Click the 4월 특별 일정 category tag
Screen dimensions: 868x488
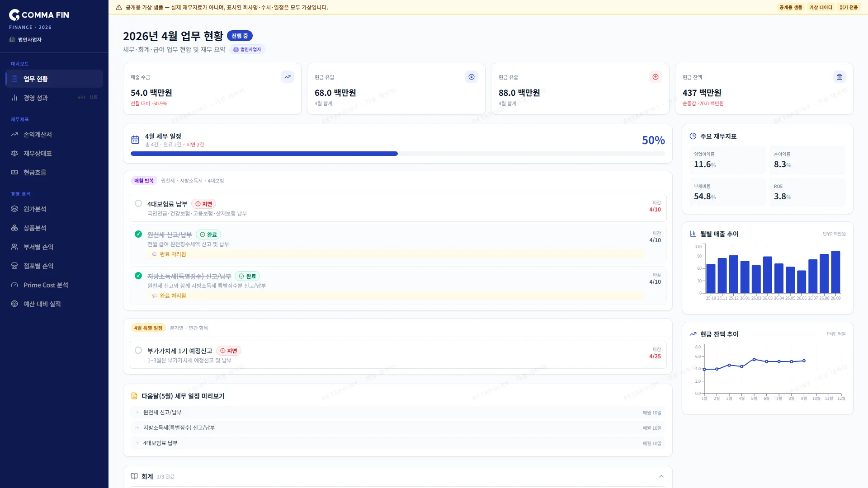pyautogui.click(x=148, y=328)
